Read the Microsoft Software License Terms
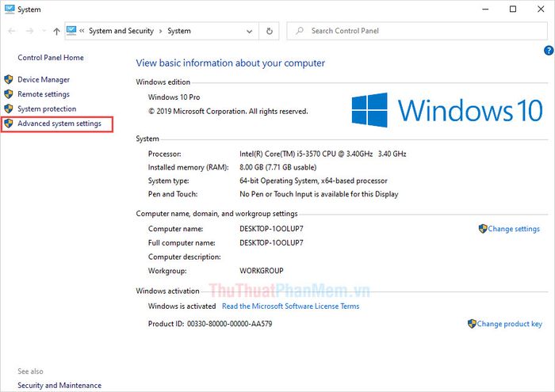The height and width of the screenshot is (392, 555). pyautogui.click(x=291, y=306)
